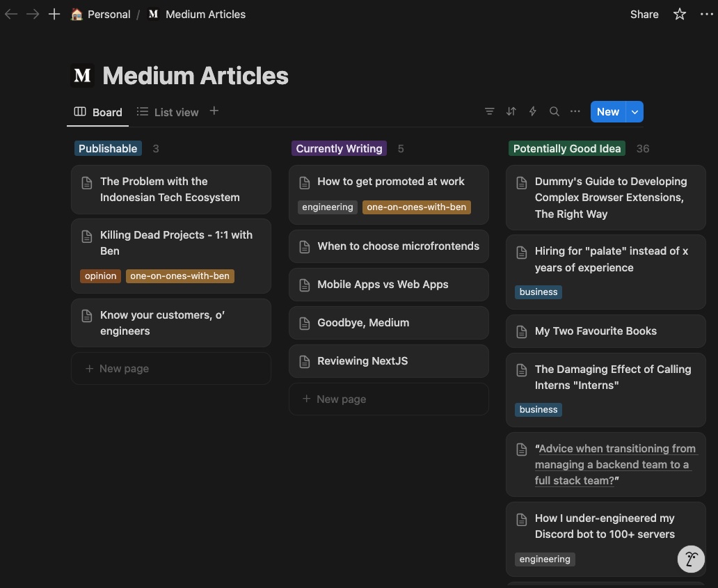
Task: Click one-on-ones-with-ben tag on How to get promoted
Action: [416, 207]
